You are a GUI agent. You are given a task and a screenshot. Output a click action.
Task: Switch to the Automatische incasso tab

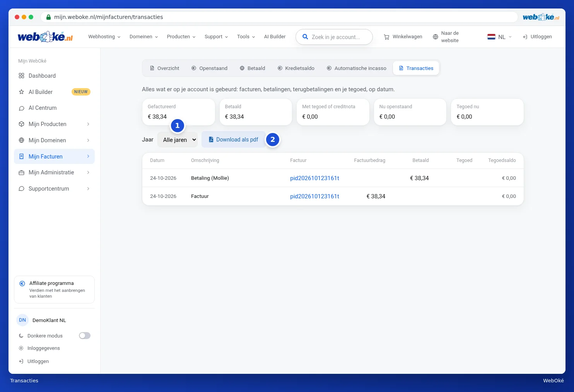(357, 68)
